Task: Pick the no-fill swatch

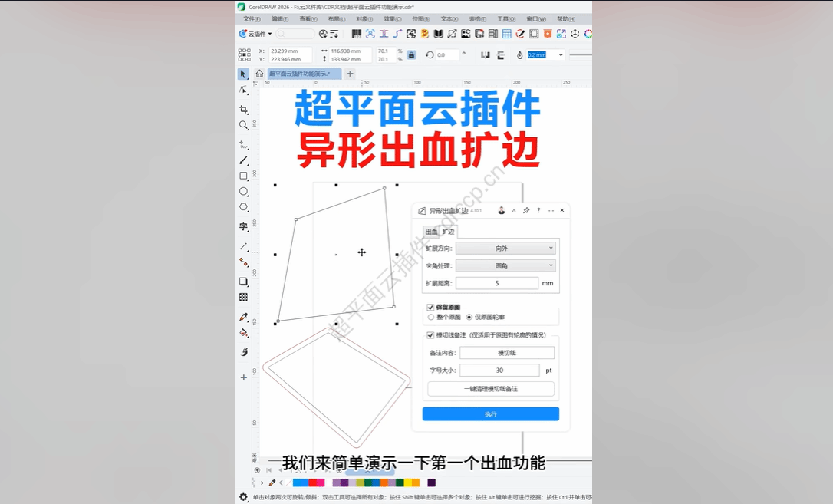Action: coord(288,483)
